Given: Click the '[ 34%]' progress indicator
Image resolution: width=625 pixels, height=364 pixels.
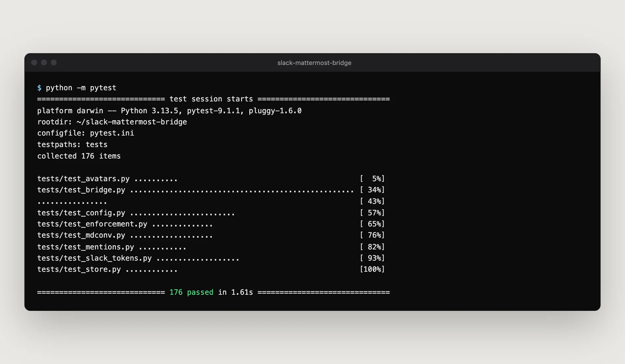Looking at the screenshot, I should [x=372, y=190].
